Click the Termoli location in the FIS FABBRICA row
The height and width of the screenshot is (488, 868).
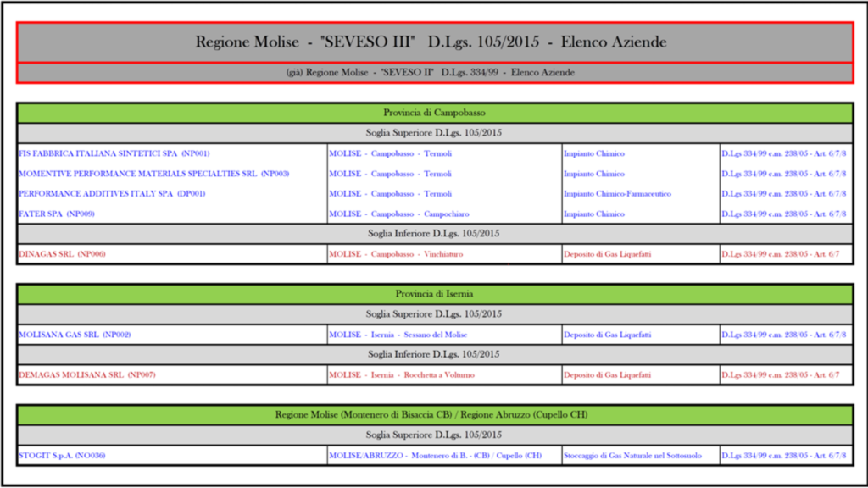tap(390, 154)
